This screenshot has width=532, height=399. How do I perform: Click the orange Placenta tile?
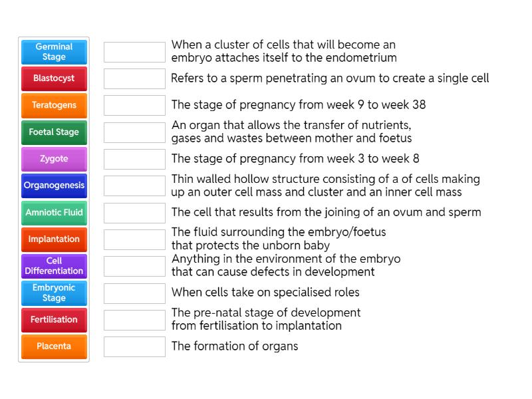click(x=54, y=346)
